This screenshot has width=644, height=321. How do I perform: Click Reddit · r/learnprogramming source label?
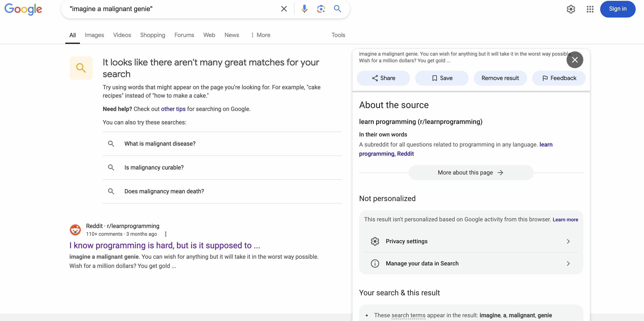(122, 226)
